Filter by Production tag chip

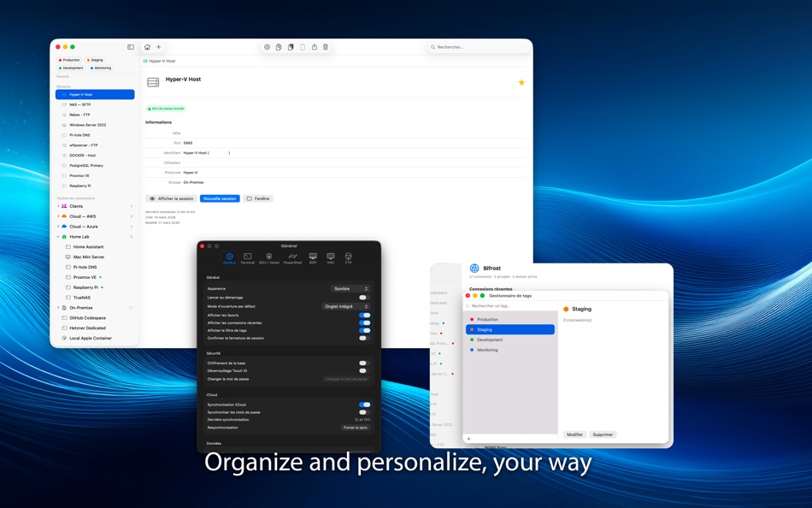69,60
